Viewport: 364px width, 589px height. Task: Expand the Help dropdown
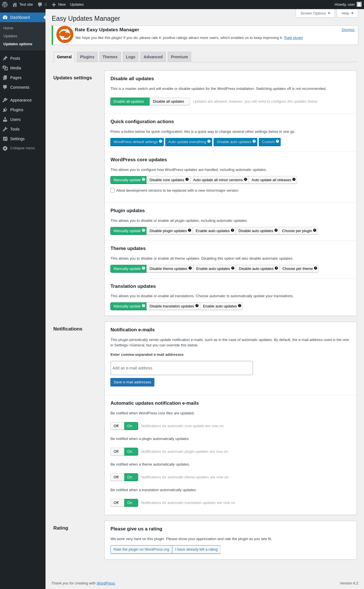click(348, 13)
